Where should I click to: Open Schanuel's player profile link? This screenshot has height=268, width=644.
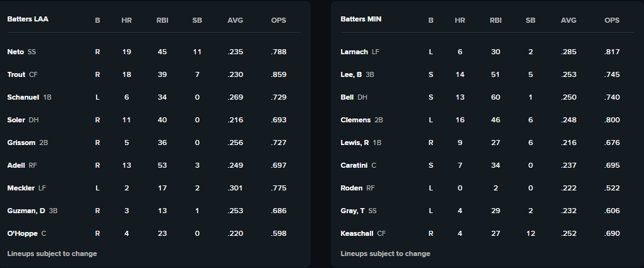[x=23, y=97]
